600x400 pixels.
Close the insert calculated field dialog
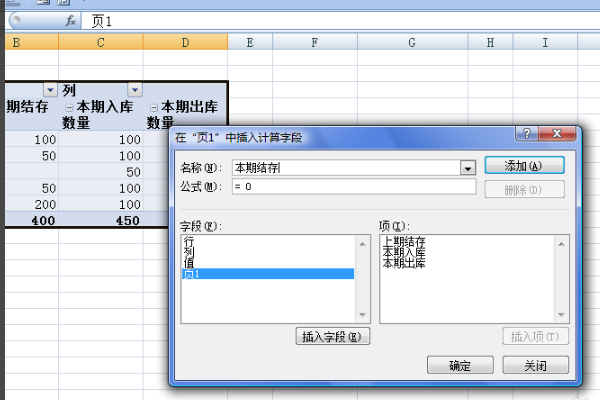[557, 134]
